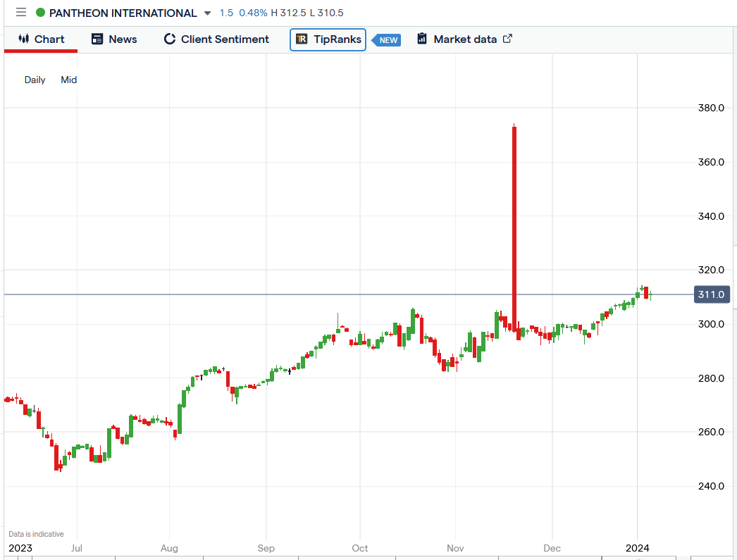Change the Mid price type setting
The image size is (737, 560).
coord(68,80)
